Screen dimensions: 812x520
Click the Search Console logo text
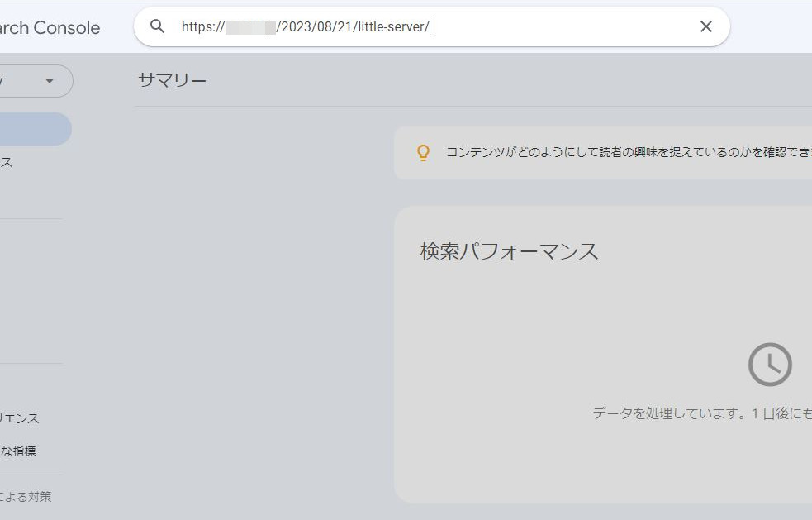(50, 28)
